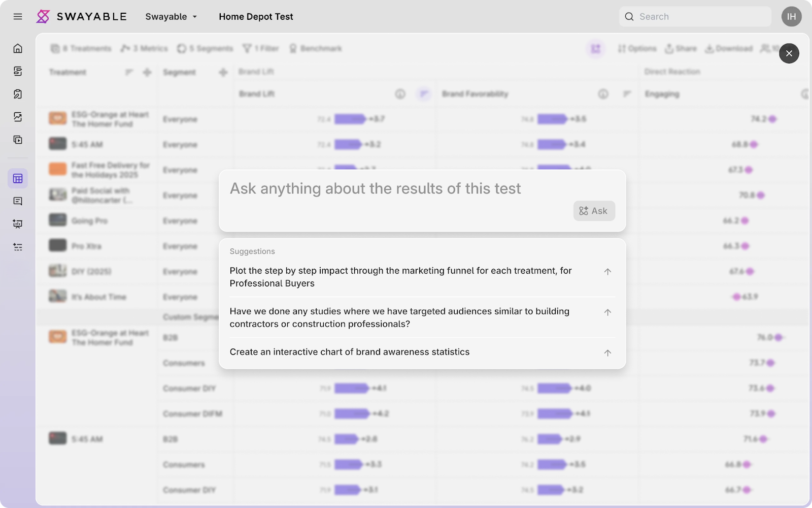
Task: Focus the Ask anything about results input
Action: (396, 189)
